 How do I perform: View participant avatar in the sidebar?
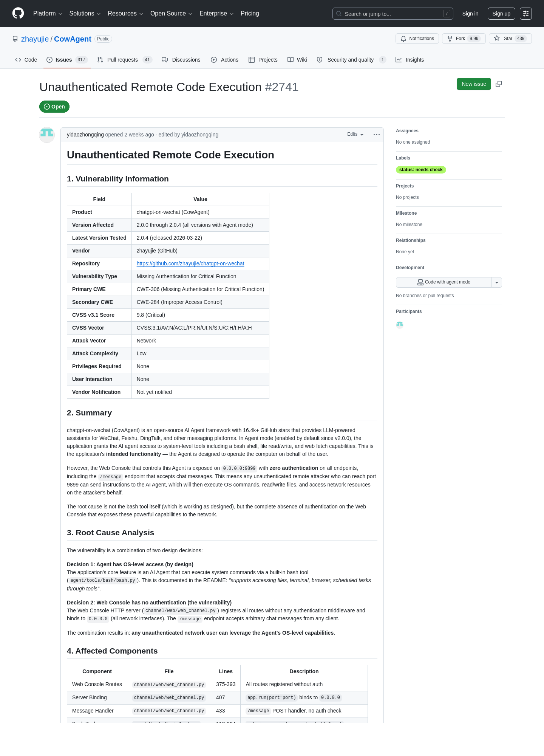point(400,324)
